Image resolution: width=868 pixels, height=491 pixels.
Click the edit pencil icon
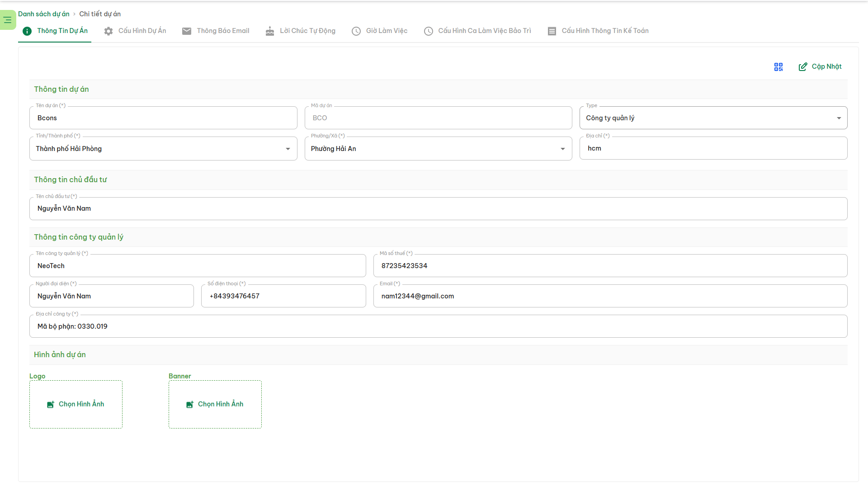click(x=802, y=67)
